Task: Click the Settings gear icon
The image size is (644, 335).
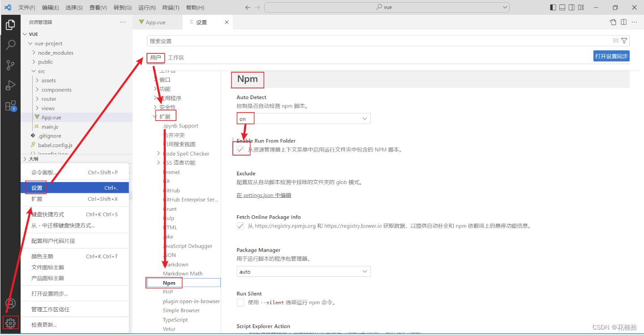Action: coord(10,323)
